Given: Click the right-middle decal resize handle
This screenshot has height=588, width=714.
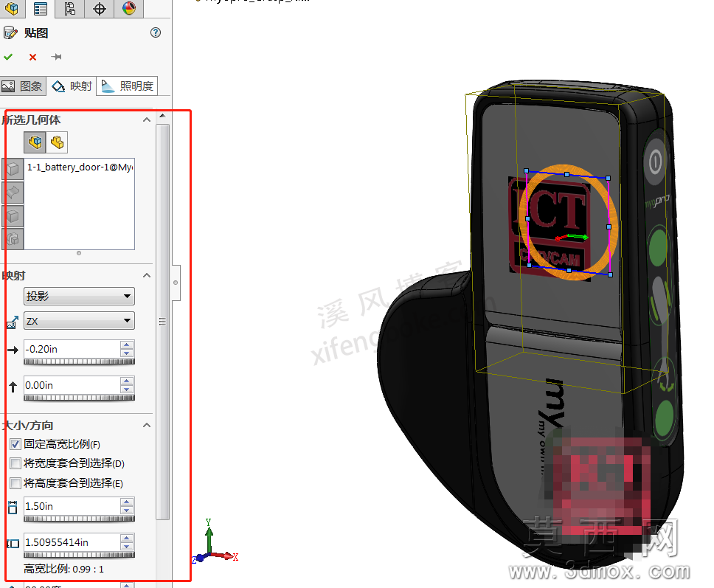Looking at the screenshot, I should click(x=609, y=226).
